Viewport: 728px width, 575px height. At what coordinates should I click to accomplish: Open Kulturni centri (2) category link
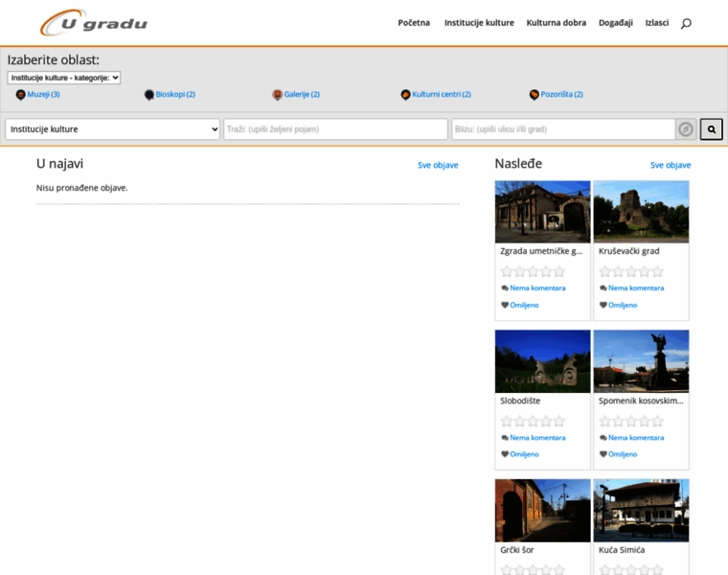442,94
